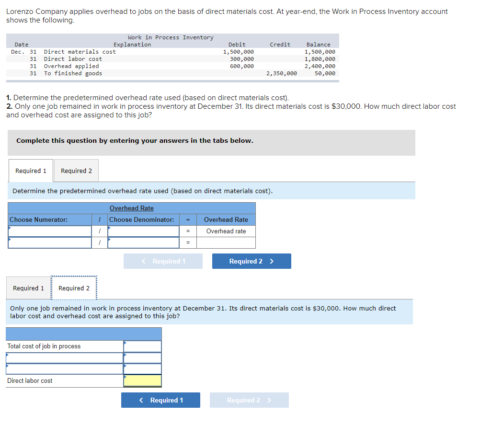
Task: Click the amount field beside the second blank row
Action: (x=142, y=369)
